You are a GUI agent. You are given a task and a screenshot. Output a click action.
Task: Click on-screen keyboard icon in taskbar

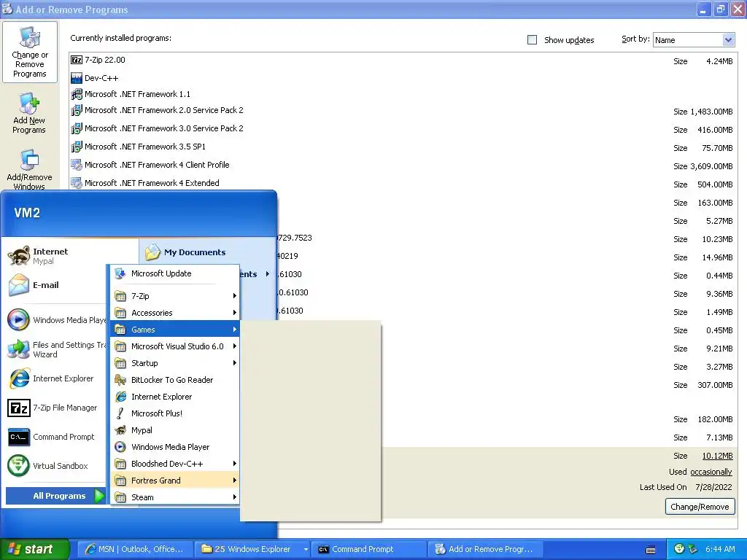click(650, 550)
